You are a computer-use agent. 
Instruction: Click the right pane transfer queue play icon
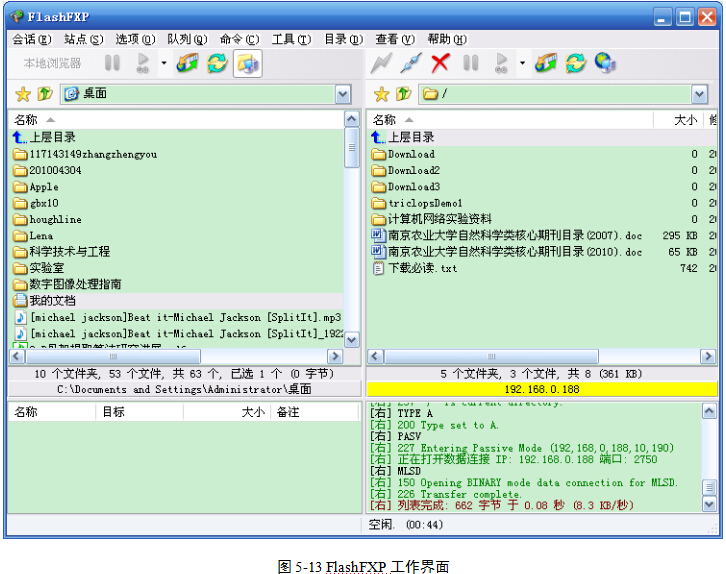point(501,63)
